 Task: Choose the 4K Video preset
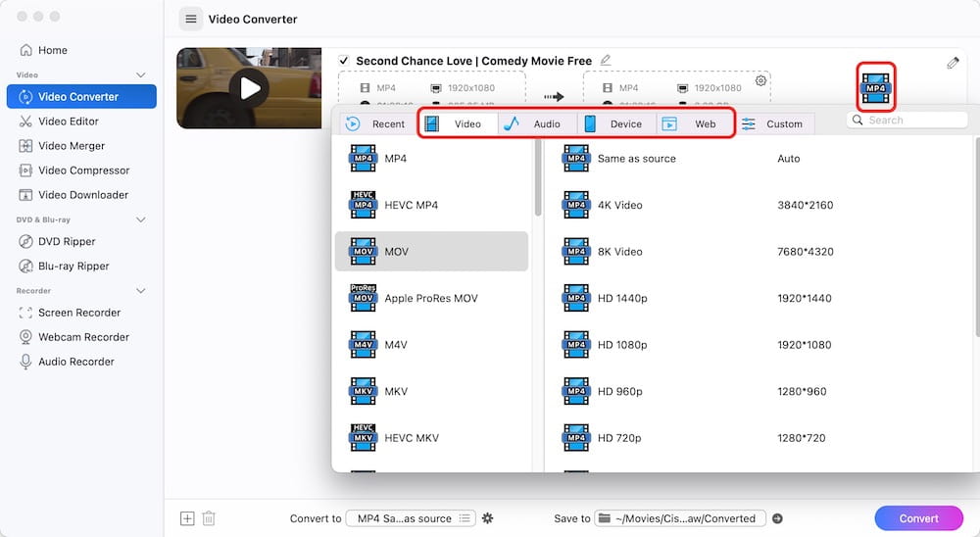pyautogui.click(x=759, y=205)
